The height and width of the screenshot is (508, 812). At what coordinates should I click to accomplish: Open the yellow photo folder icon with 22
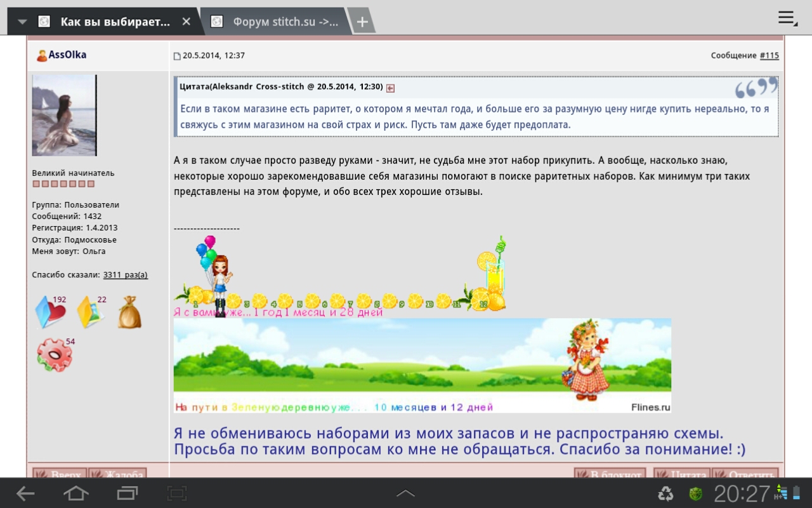tap(91, 312)
